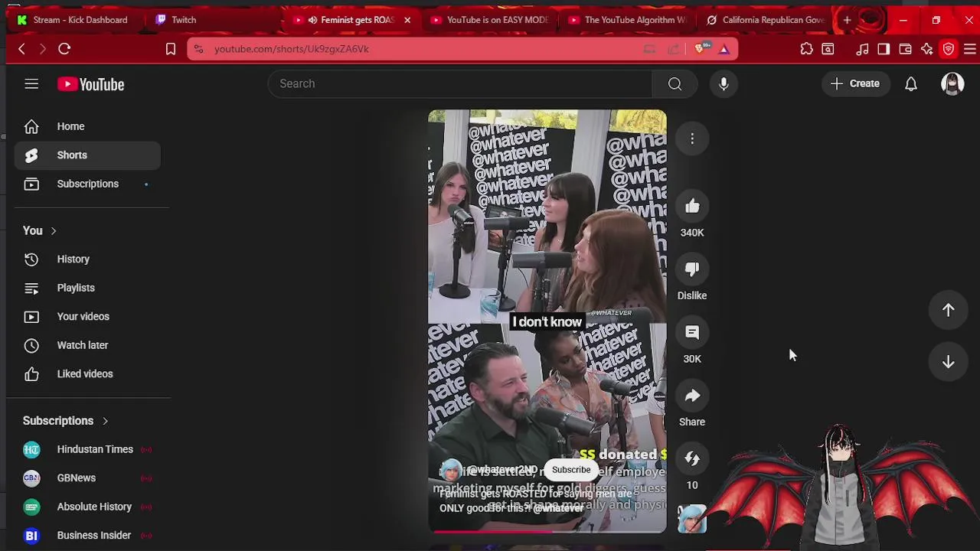Open Brave media music-note control

coord(863,49)
